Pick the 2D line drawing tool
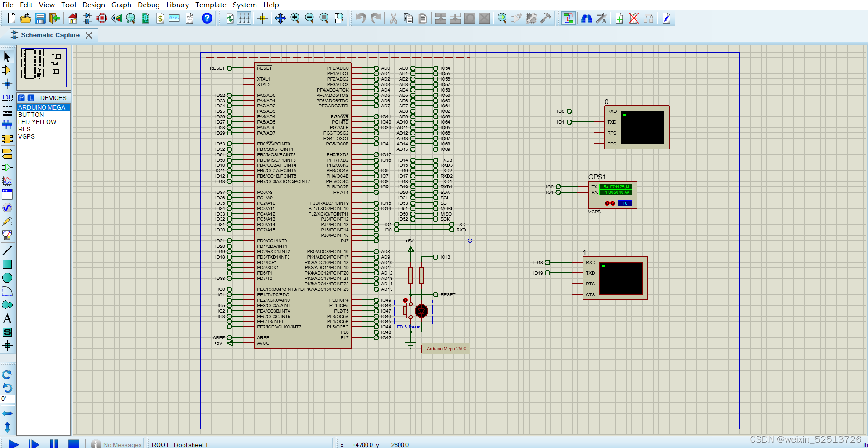This screenshot has height=448, width=868. click(7, 250)
